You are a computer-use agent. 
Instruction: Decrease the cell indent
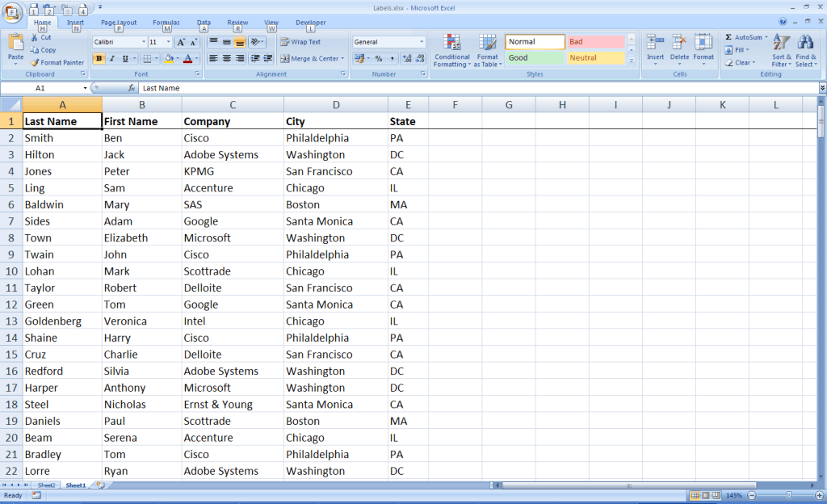[x=254, y=58]
